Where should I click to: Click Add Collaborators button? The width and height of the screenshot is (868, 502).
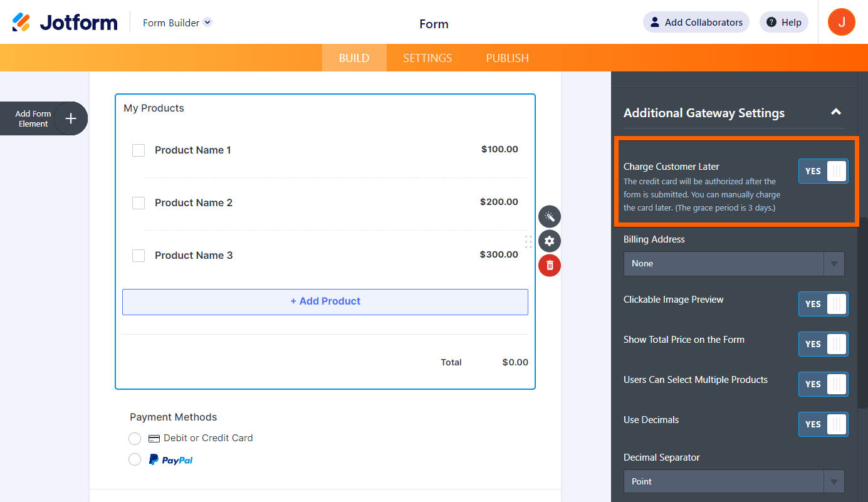[696, 22]
